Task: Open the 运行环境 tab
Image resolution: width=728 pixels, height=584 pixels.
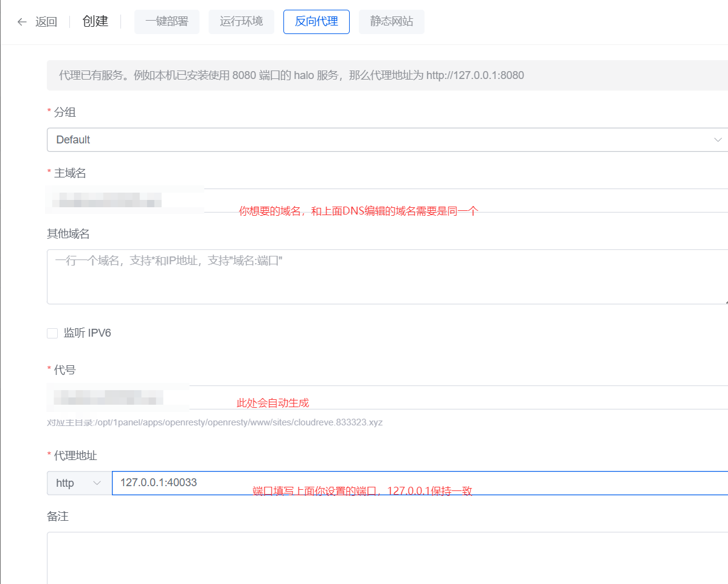Action: pyautogui.click(x=241, y=22)
